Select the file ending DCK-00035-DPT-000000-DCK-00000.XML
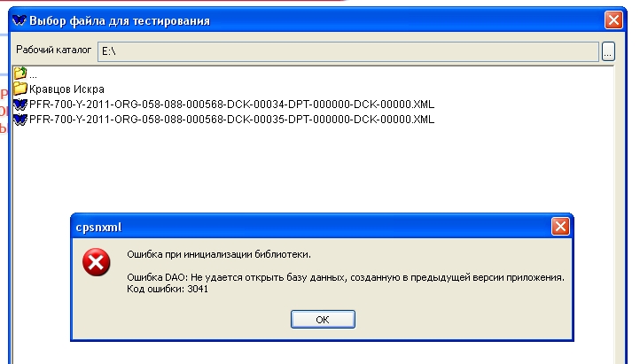640x364 pixels. click(x=231, y=119)
